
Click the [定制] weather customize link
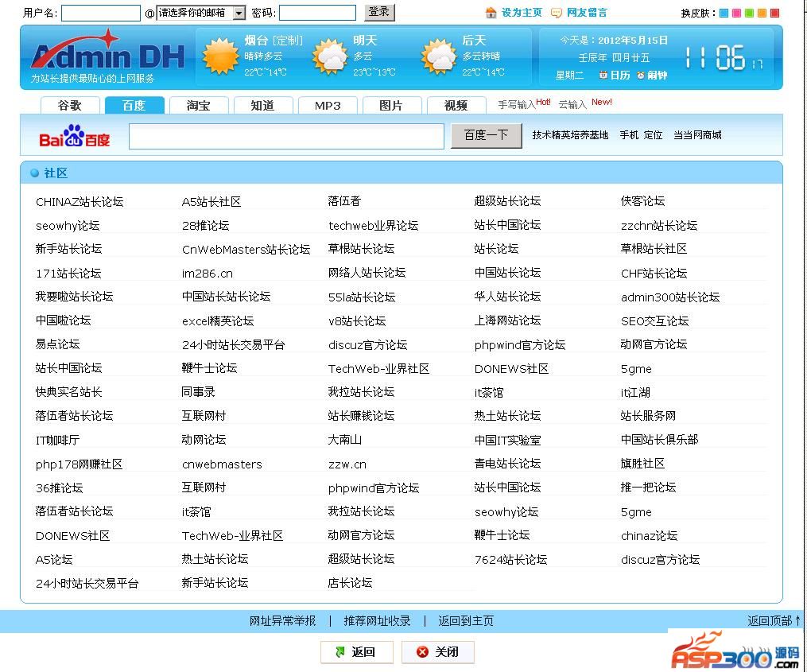pos(287,41)
